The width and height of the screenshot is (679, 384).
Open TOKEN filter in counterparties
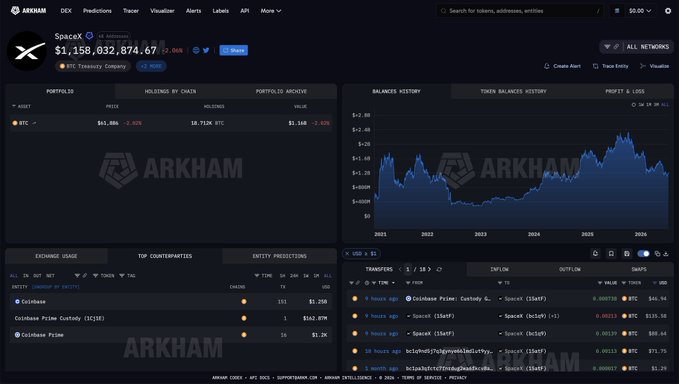102,275
